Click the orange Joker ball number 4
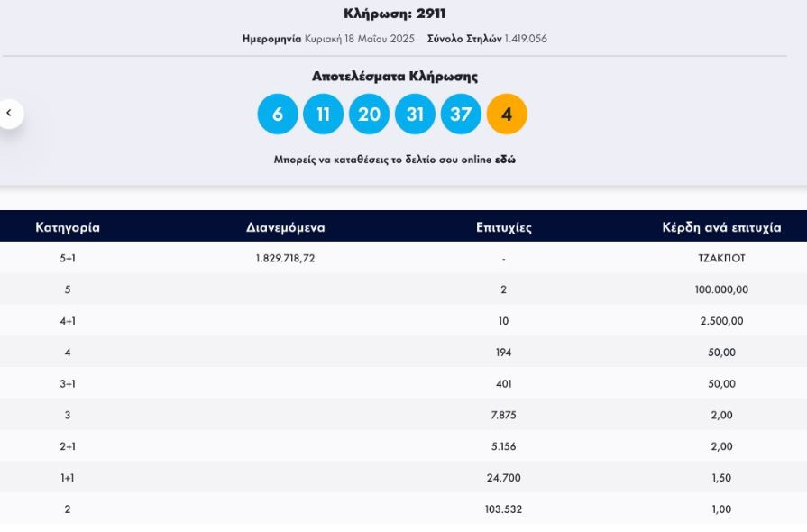Screen dimensions: 807x532 coord(507,115)
